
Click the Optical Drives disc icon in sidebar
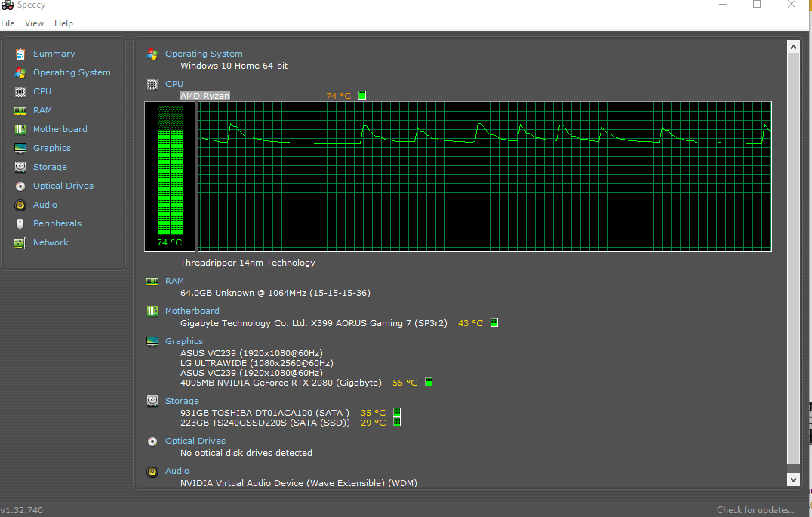pyautogui.click(x=20, y=186)
